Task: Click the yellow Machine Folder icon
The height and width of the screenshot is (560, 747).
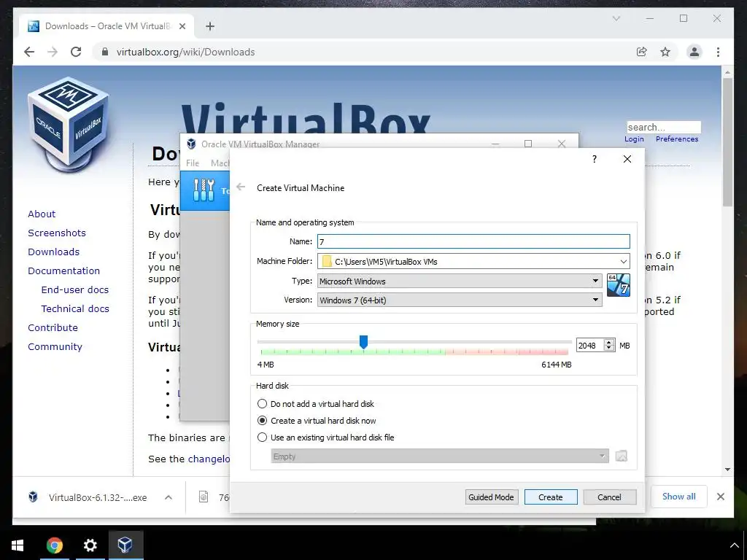Action: 326,261
